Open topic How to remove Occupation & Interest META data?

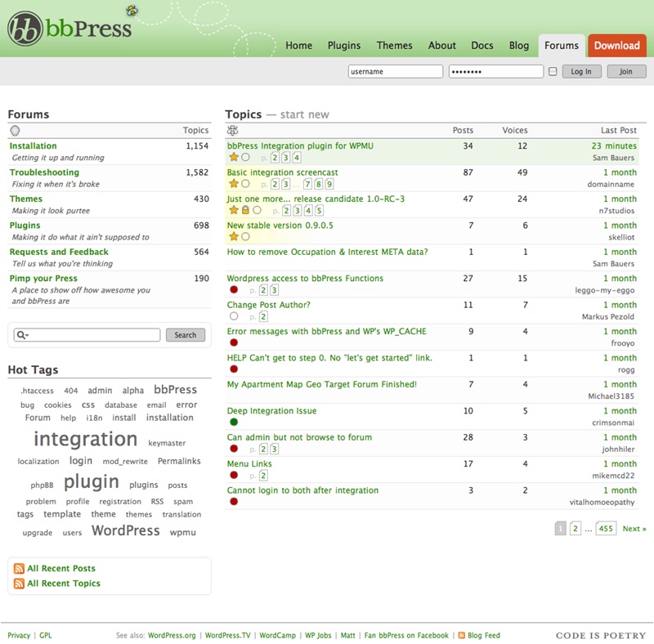pos(328,252)
